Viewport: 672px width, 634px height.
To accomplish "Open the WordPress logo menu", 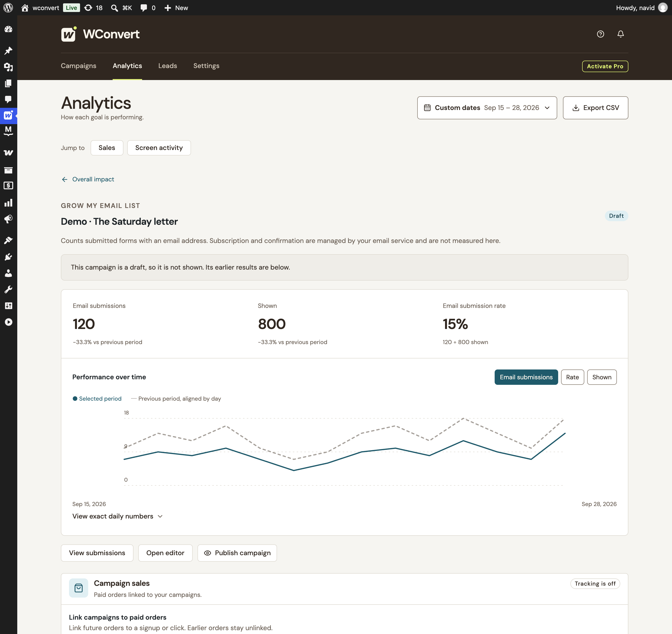I will point(8,8).
